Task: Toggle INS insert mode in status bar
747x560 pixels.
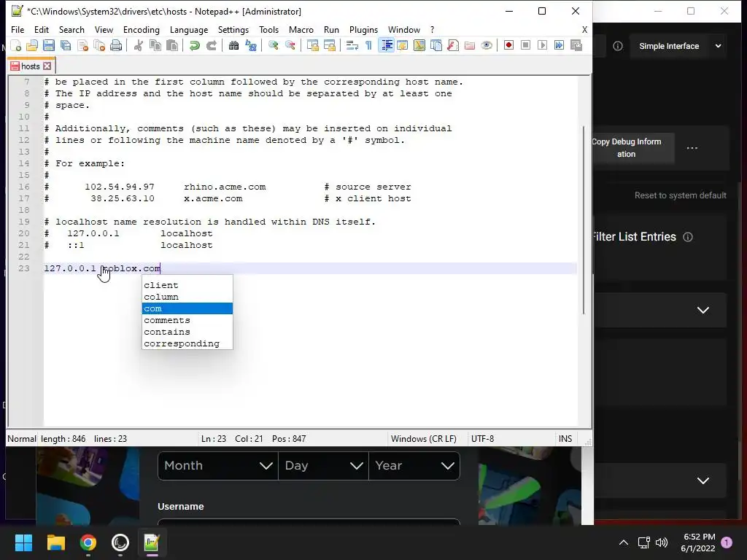Action: click(x=565, y=438)
